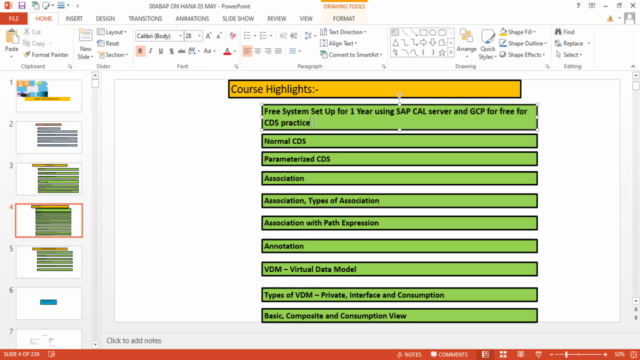Screen dimensions: 640x360
Task: Decrease list indent level
Action: (x=283, y=36)
